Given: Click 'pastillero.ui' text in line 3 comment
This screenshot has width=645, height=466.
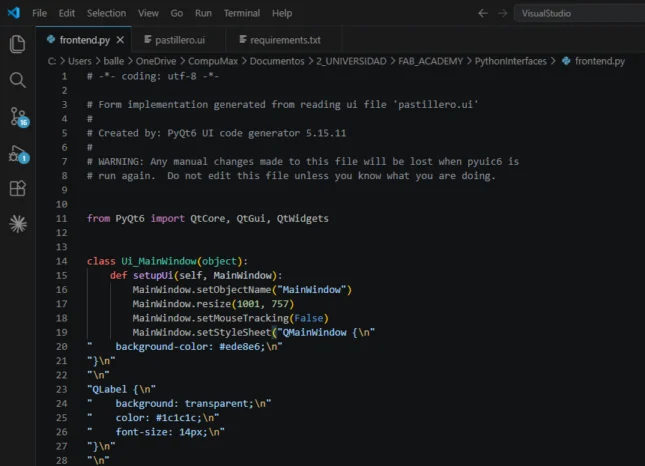Looking at the screenshot, I should tap(436, 104).
